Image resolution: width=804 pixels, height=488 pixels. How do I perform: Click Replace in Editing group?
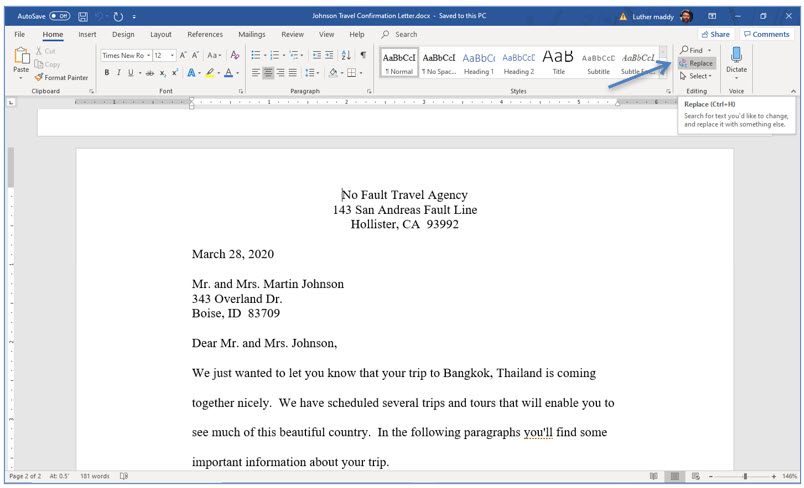click(x=696, y=63)
